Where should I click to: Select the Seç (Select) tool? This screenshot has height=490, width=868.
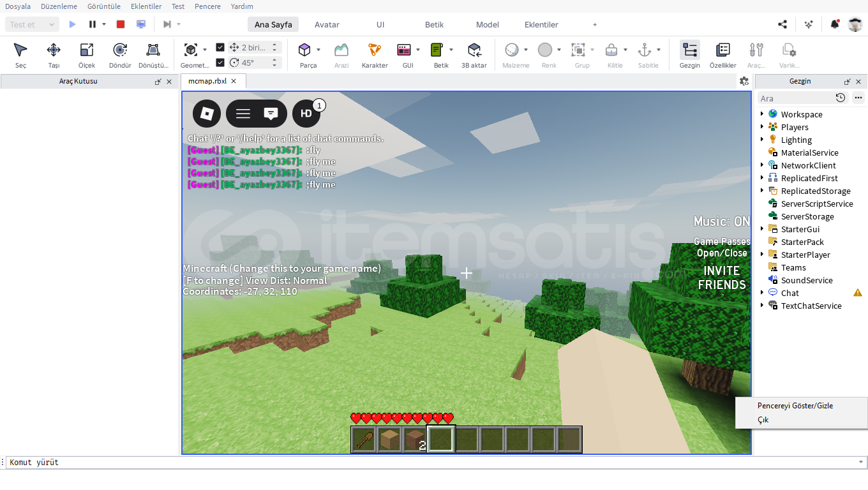point(21,56)
